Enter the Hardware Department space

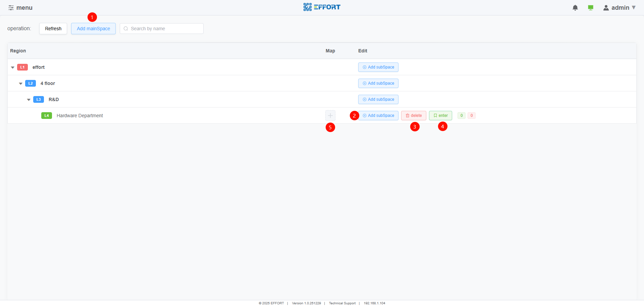(440, 116)
